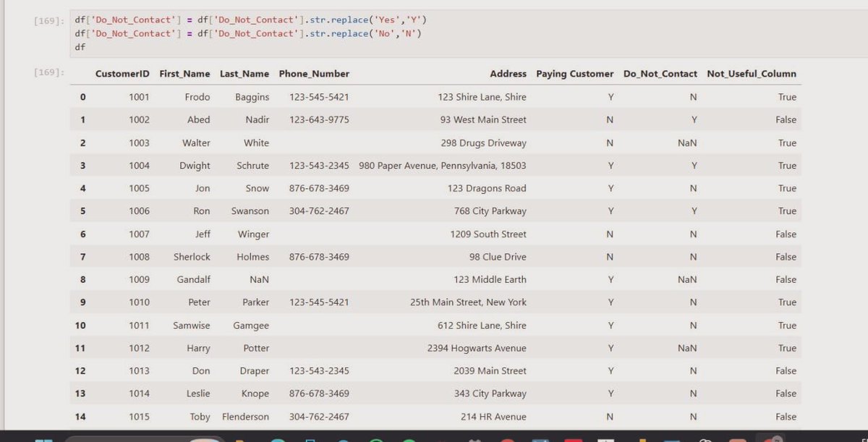Screen dimensions: 868x442
Task: Click address 123 Dragons Road
Action: (x=487, y=188)
